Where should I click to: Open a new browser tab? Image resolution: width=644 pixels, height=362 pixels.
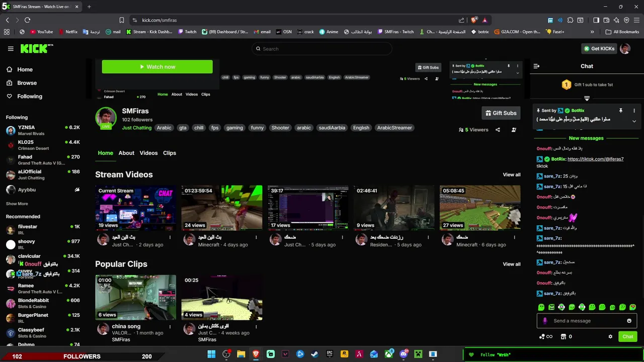click(89, 7)
